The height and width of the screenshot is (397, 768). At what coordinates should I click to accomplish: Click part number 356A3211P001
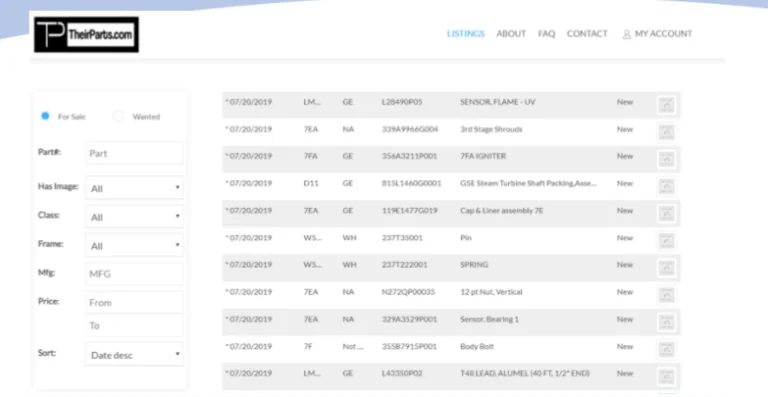409,156
